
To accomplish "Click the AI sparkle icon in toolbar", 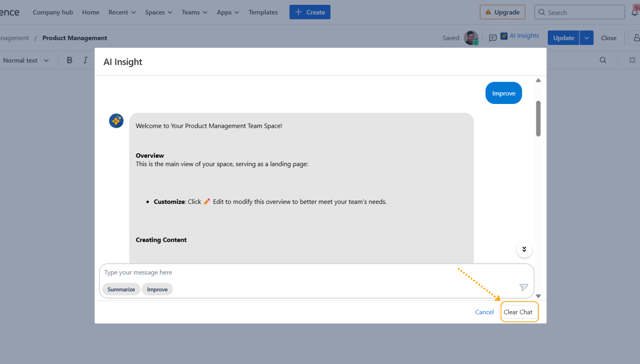I will (x=632, y=60).
